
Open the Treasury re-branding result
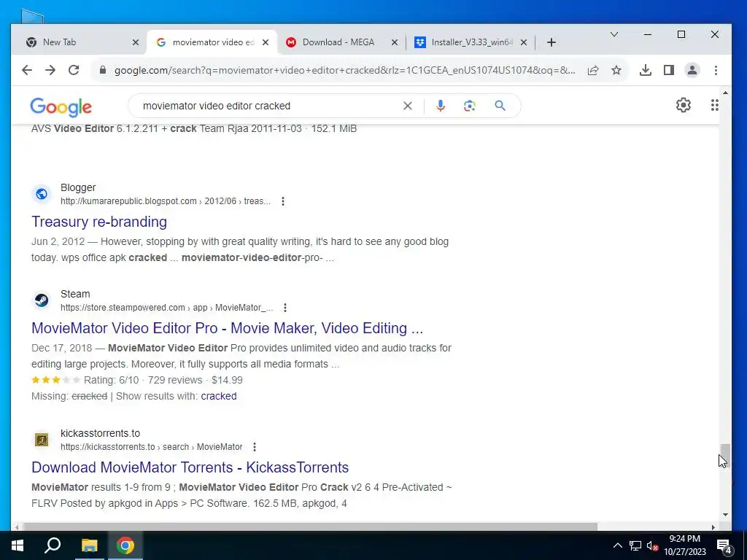pyautogui.click(x=99, y=222)
